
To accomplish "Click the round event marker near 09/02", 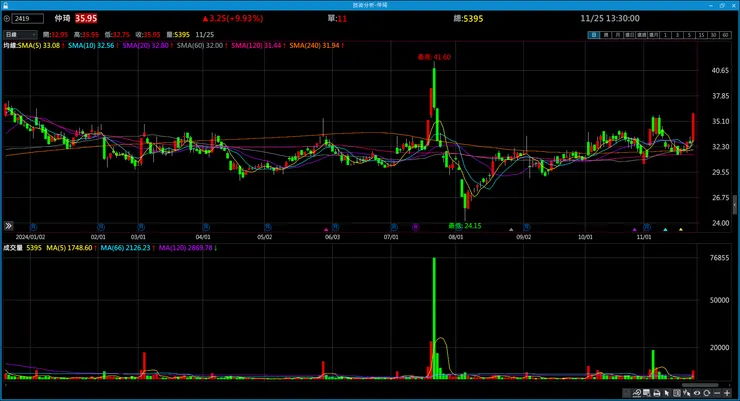I will click(x=527, y=227).
